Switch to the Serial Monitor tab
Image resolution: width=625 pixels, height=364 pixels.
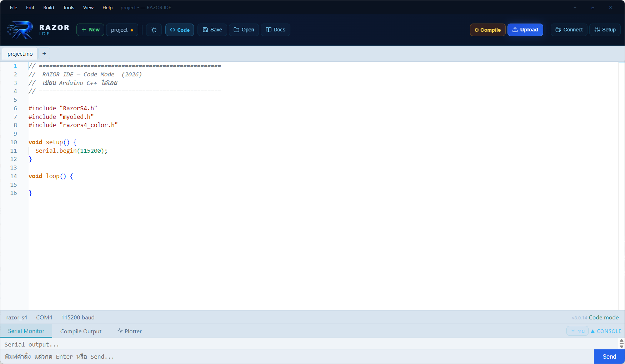pos(26,331)
